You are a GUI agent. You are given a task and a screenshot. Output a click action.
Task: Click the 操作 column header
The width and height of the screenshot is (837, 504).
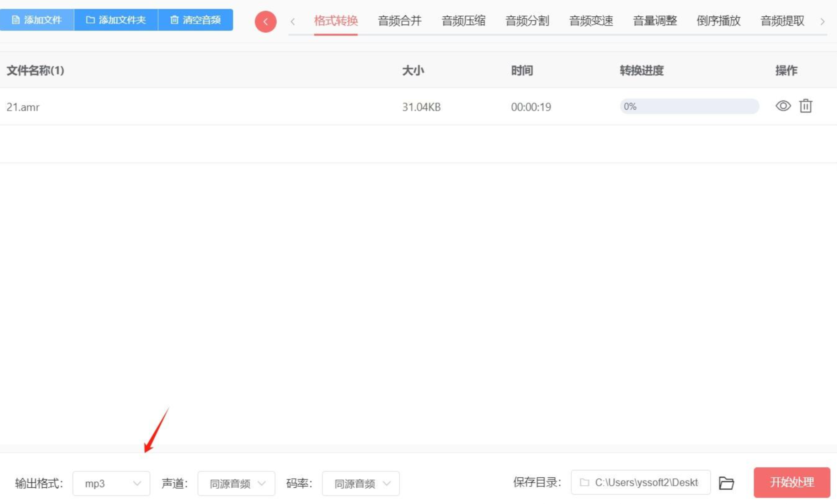coord(786,70)
